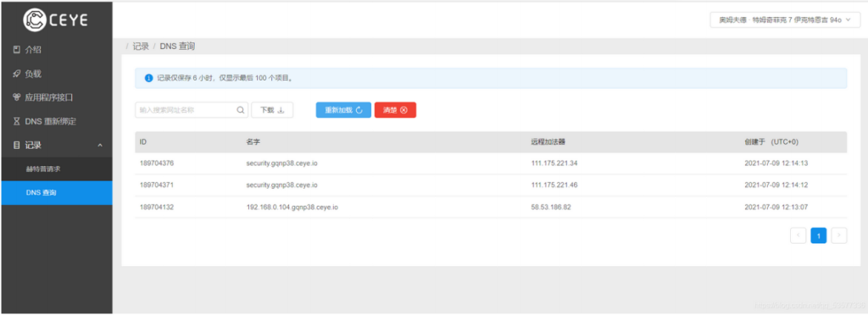Select record ID 189704376
The height and width of the screenshot is (315, 868).
click(157, 163)
